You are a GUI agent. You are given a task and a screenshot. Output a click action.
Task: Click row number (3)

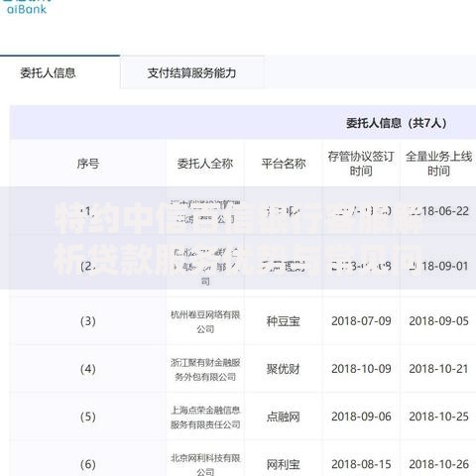[88, 321]
